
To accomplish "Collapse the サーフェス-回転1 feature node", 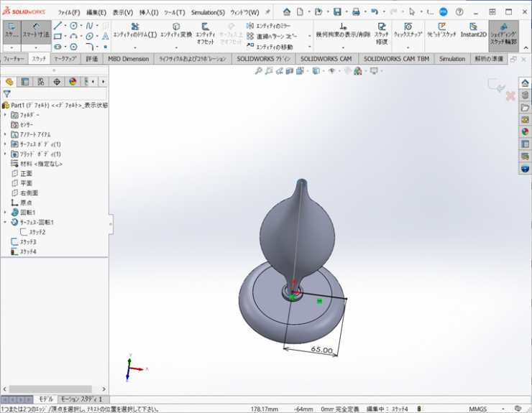I will pos(5,223).
